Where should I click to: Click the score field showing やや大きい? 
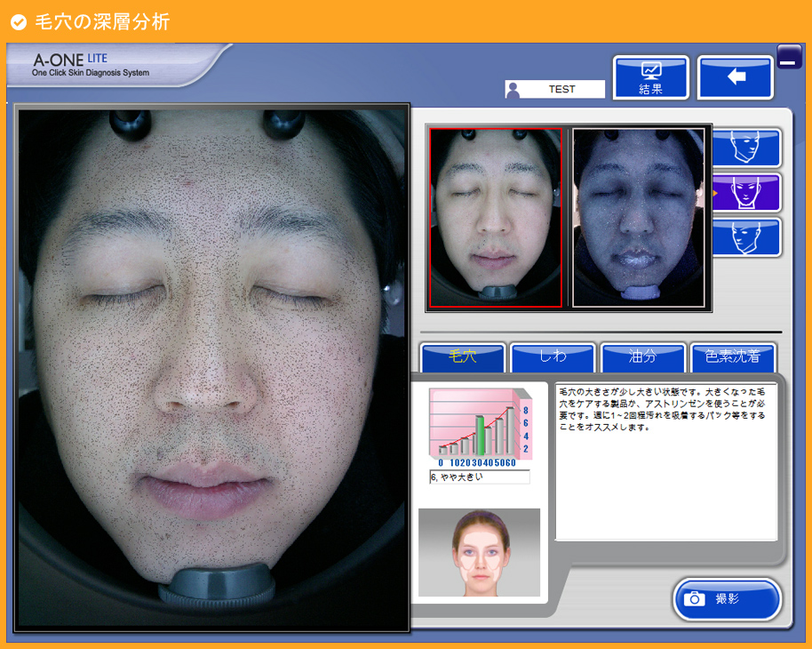(479, 477)
